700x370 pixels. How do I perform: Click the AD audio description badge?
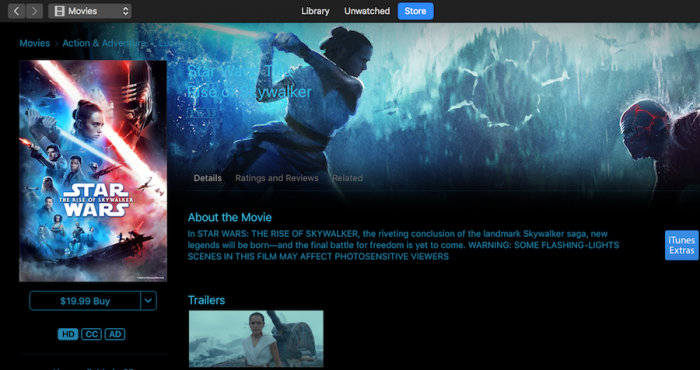click(x=115, y=334)
